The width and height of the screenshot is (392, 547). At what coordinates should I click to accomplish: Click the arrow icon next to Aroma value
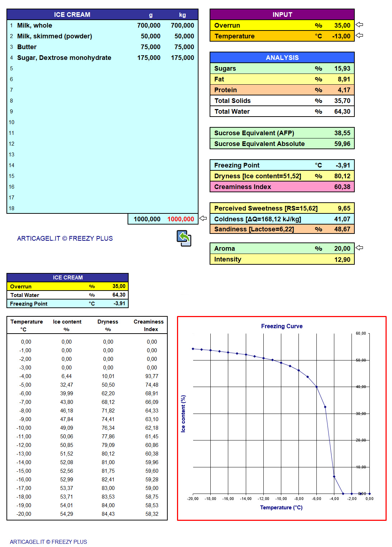(359, 248)
